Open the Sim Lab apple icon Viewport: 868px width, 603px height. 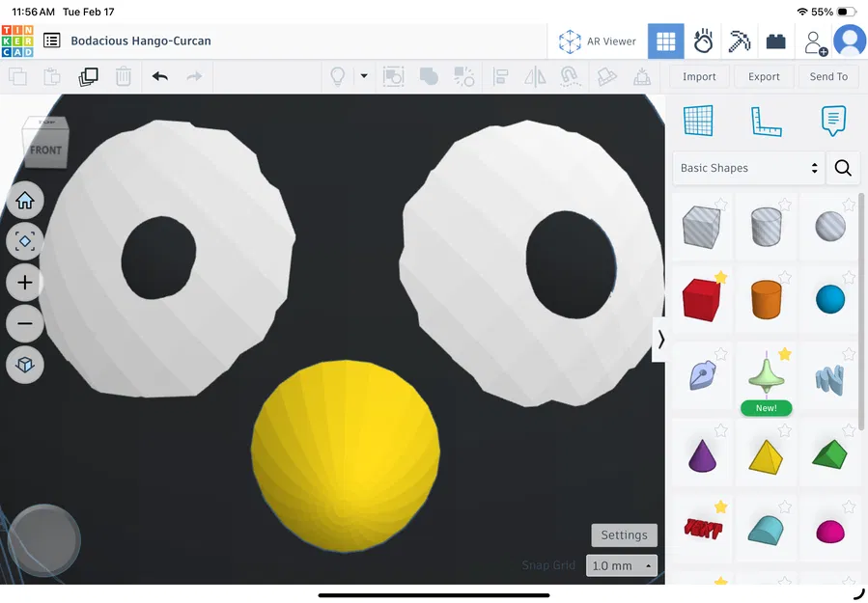coord(703,41)
